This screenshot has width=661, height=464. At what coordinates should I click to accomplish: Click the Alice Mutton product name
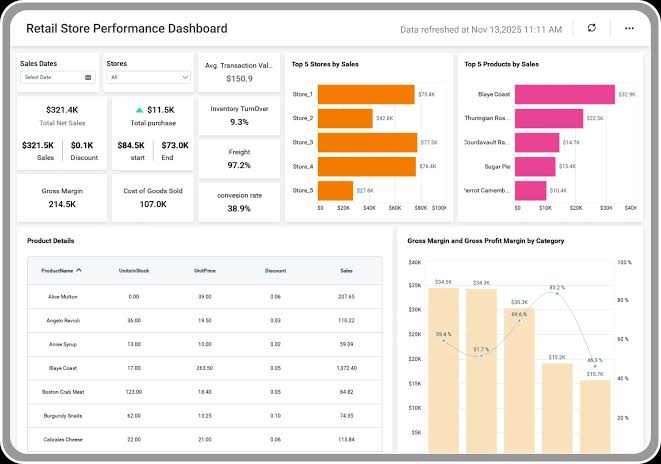63,297
